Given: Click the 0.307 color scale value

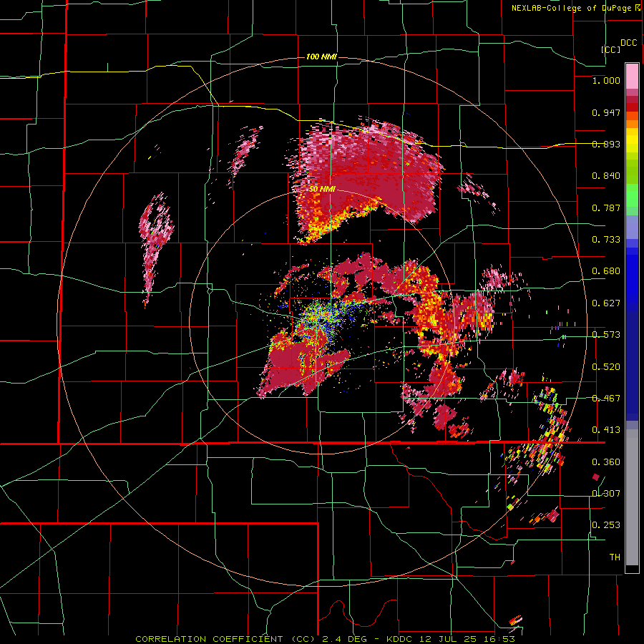Looking at the screenshot, I should point(606,494).
